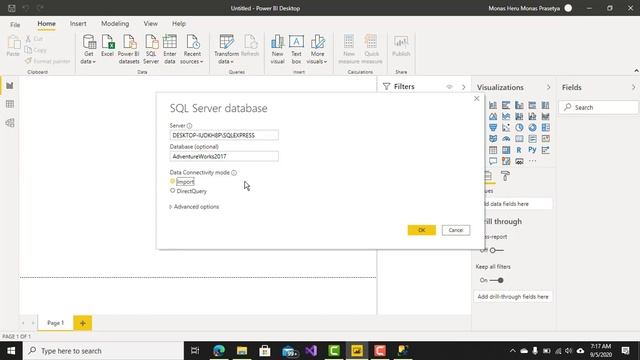Click the New visual chart icon
The height and width of the screenshot is (360, 640).
277,42
